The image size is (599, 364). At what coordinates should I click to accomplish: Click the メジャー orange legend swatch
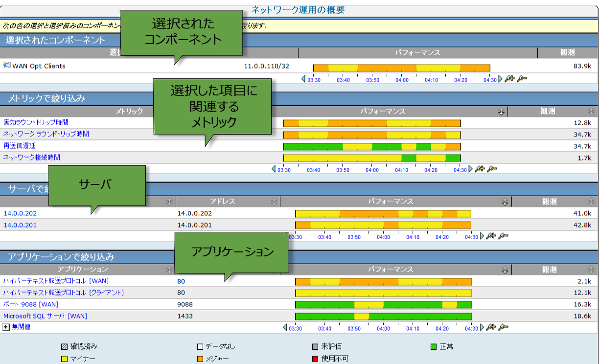pyautogui.click(x=200, y=359)
